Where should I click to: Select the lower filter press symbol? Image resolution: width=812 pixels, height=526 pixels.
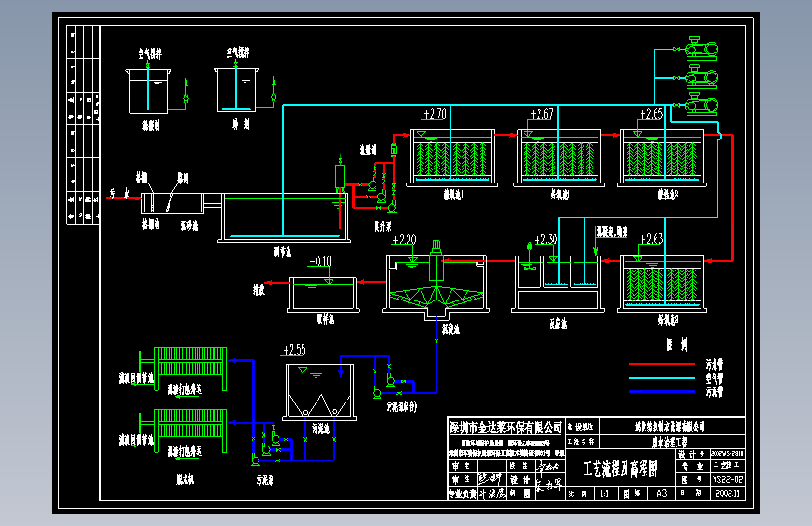183,431
